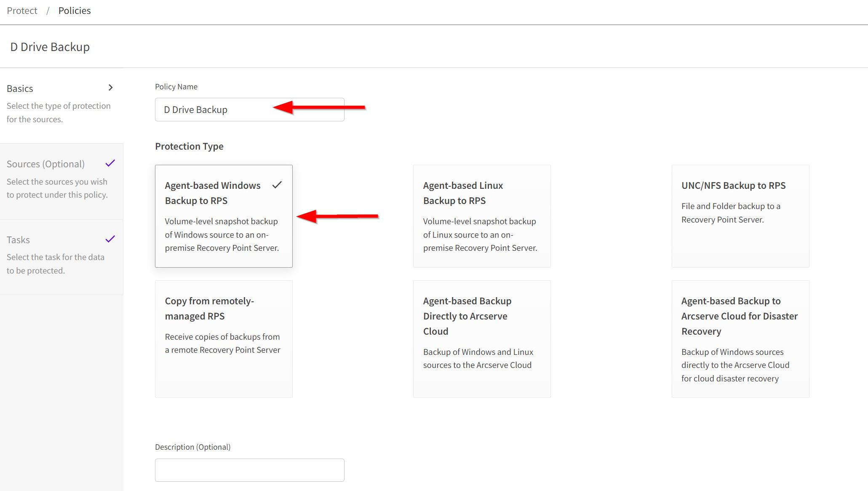The height and width of the screenshot is (491, 868).
Task: Click the chevron arrow next to Basics
Action: [x=111, y=88]
